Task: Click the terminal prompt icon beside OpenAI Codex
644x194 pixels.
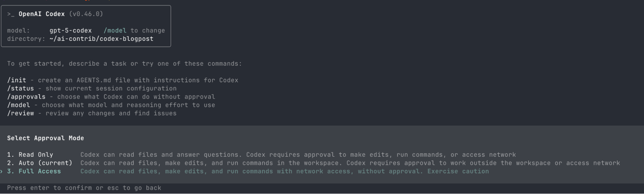Action: [x=11, y=14]
